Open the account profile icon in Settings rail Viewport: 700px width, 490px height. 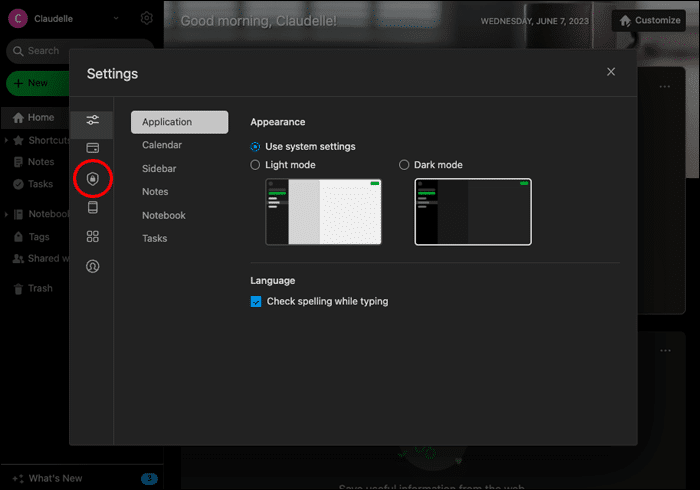pos(92,266)
